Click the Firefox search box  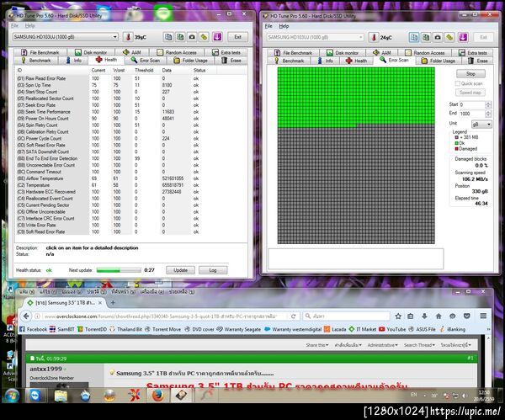(347, 316)
